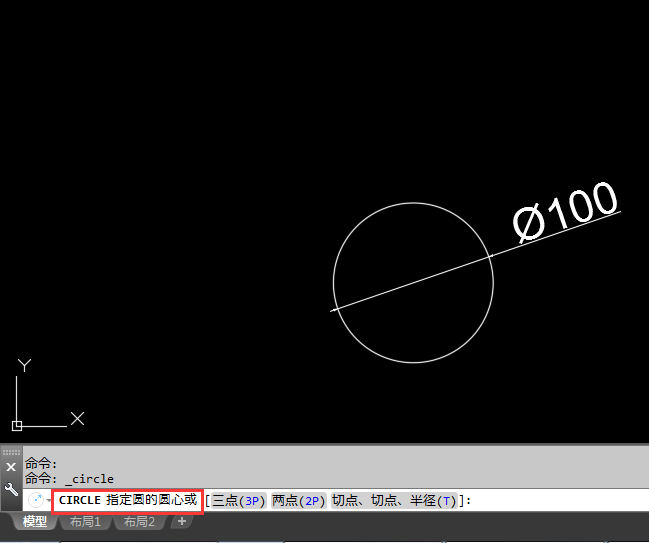Screen dimensions: 649x543
Task: Choose the 三点(3P) circle option
Action: click(x=238, y=501)
